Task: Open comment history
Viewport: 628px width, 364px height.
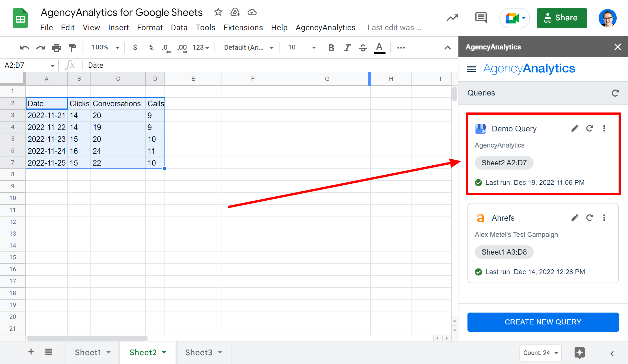Action: pyautogui.click(x=481, y=18)
